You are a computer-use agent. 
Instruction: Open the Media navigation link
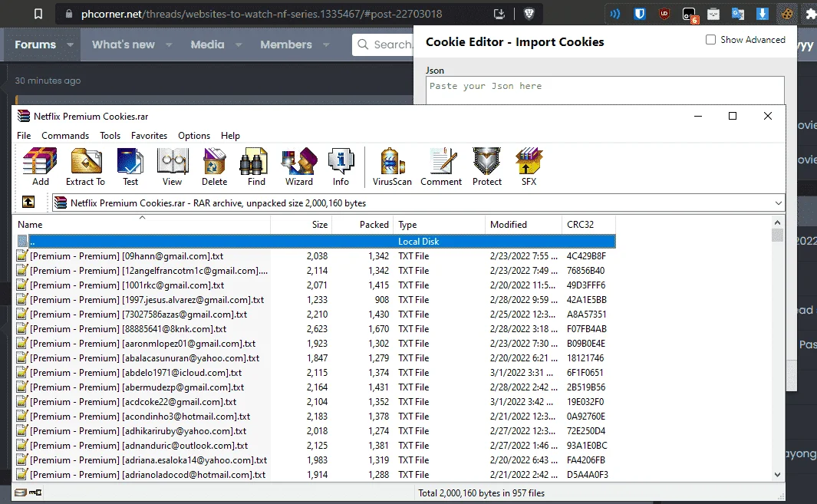click(x=207, y=44)
